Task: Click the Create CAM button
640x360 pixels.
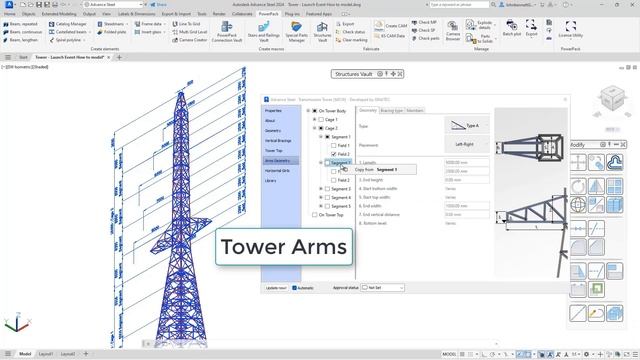Action: click(x=391, y=25)
